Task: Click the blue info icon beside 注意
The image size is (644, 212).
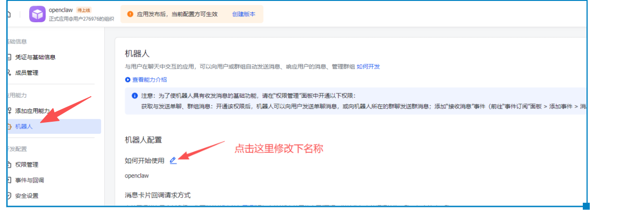Action: (135, 96)
